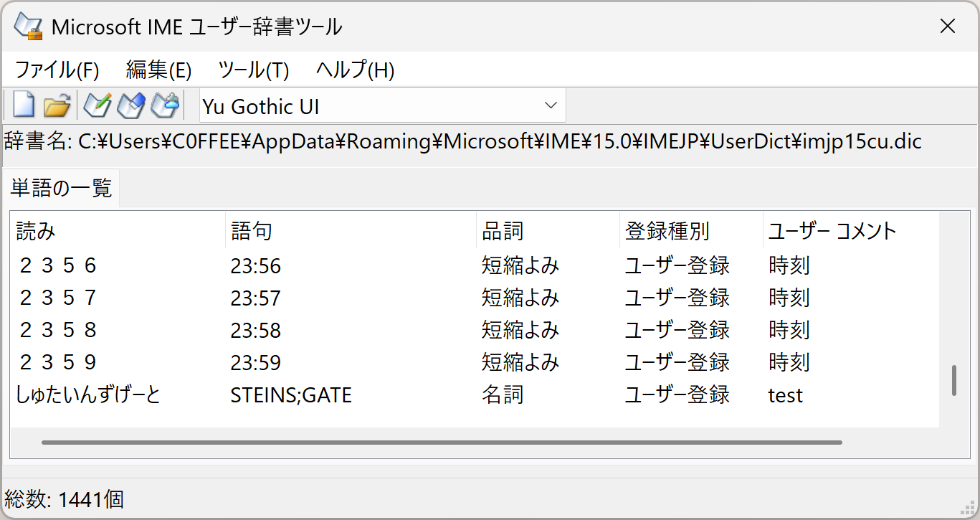980x520 pixels.
Task: Sort by the 品詞 column header
Action: point(503,231)
